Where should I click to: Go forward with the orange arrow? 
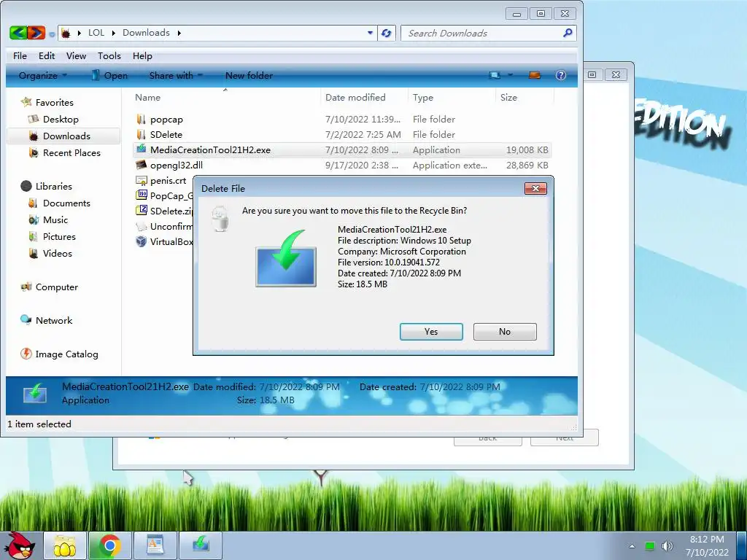[36, 32]
